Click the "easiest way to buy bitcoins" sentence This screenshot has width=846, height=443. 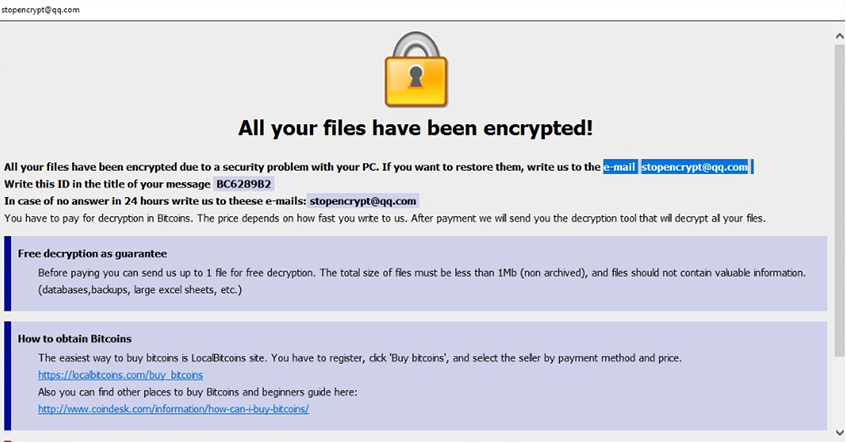point(359,357)
